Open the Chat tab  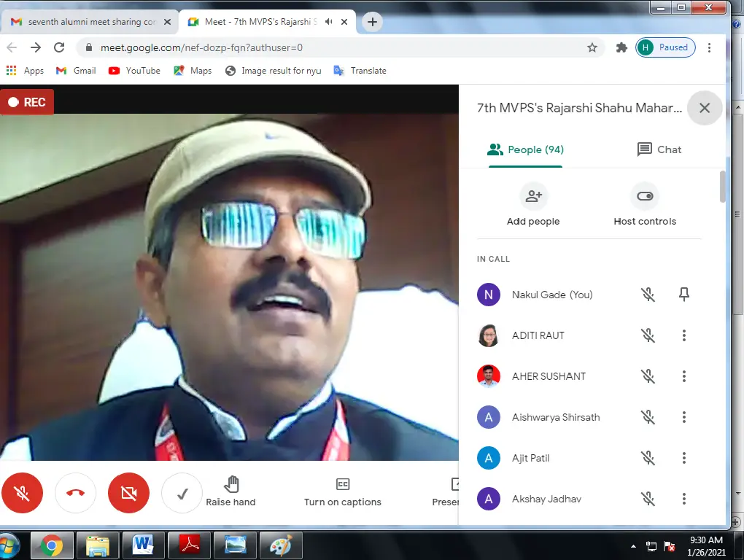[659, 149]
